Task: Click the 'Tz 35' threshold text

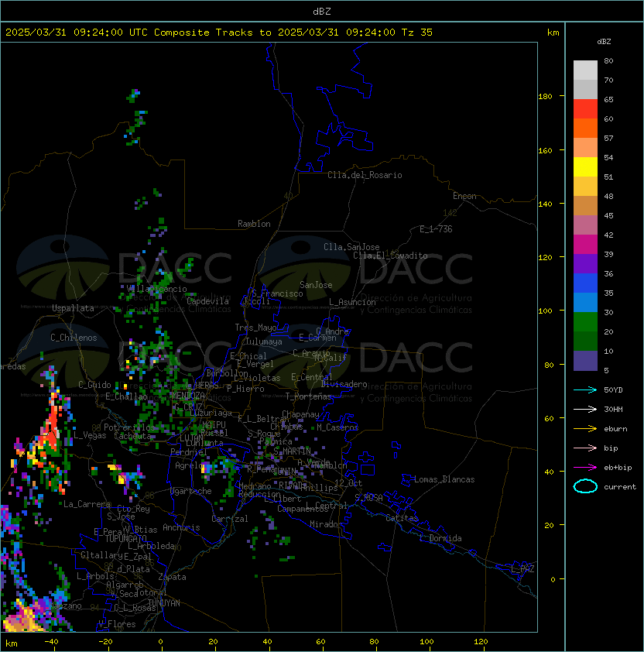Action: [417, 33]
